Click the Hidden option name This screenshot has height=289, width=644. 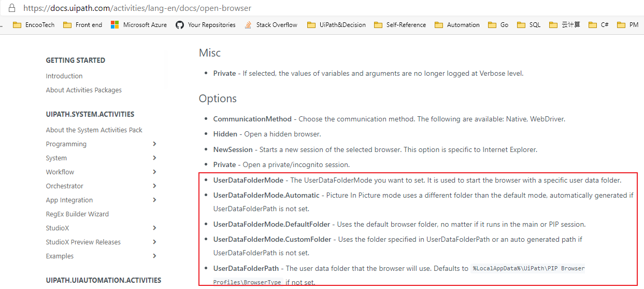coord(225,134)
